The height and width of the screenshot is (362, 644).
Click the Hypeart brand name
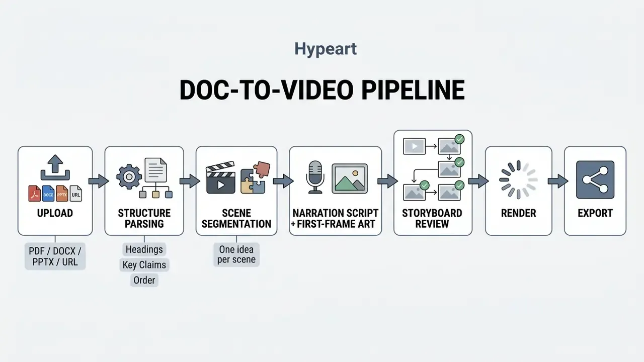pyautogui.click(x=326, y=49)
